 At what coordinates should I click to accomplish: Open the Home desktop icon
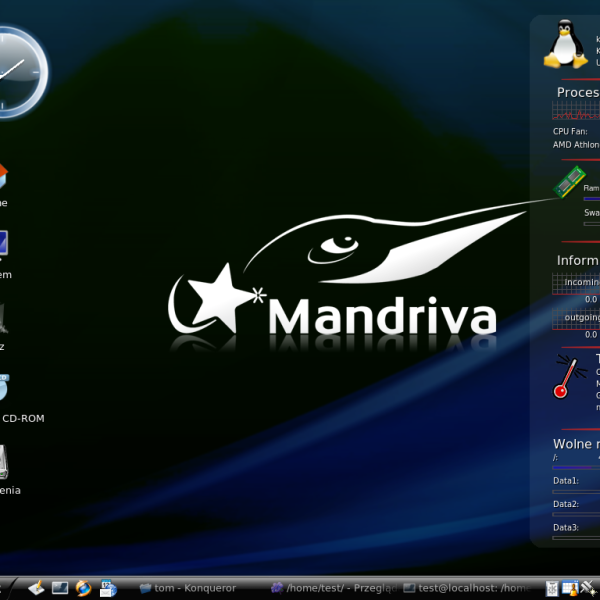tap(3, 180)
